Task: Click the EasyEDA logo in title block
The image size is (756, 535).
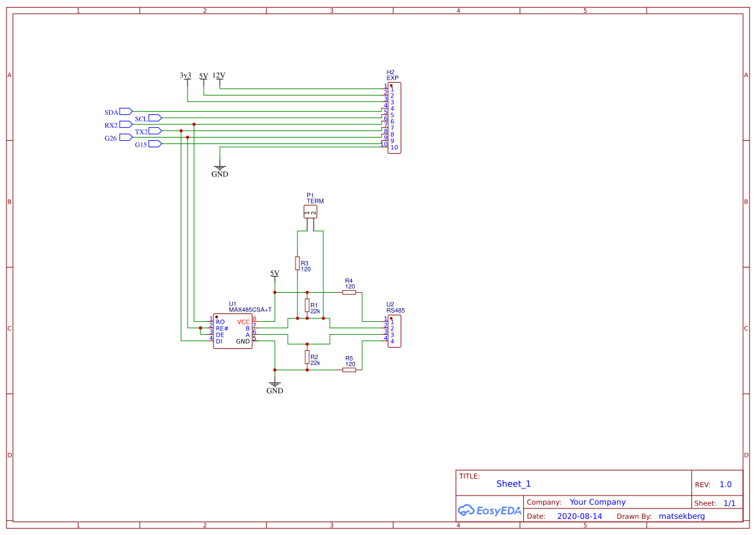Action: coord(490,510)
